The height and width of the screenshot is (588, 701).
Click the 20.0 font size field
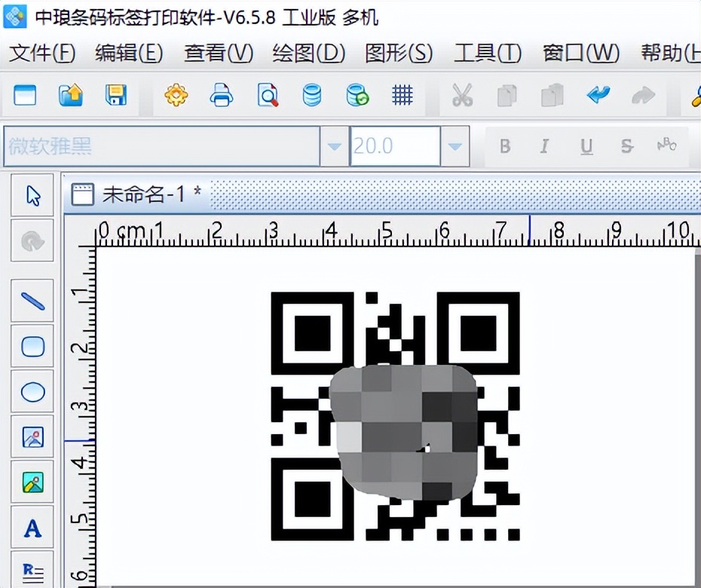(x=395, y=146)
